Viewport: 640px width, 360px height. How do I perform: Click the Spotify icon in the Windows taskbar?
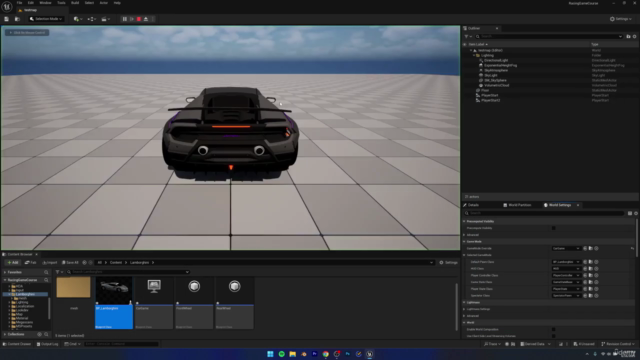pos(282,354)
